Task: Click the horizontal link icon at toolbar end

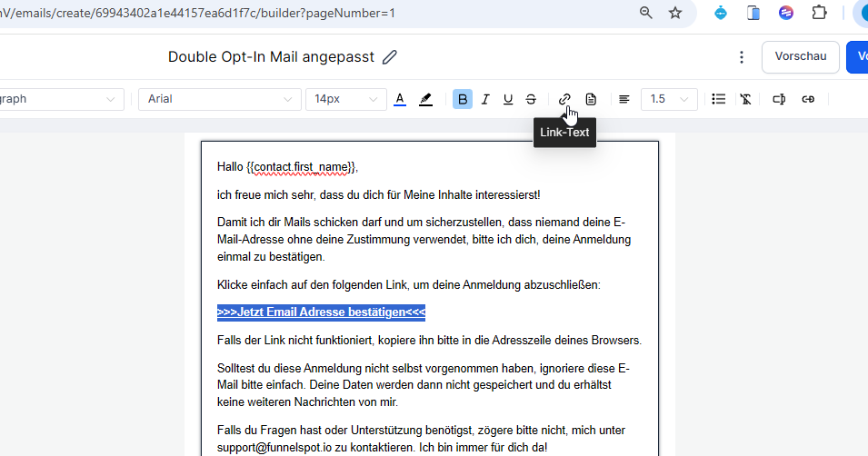Action: (808, 99)
